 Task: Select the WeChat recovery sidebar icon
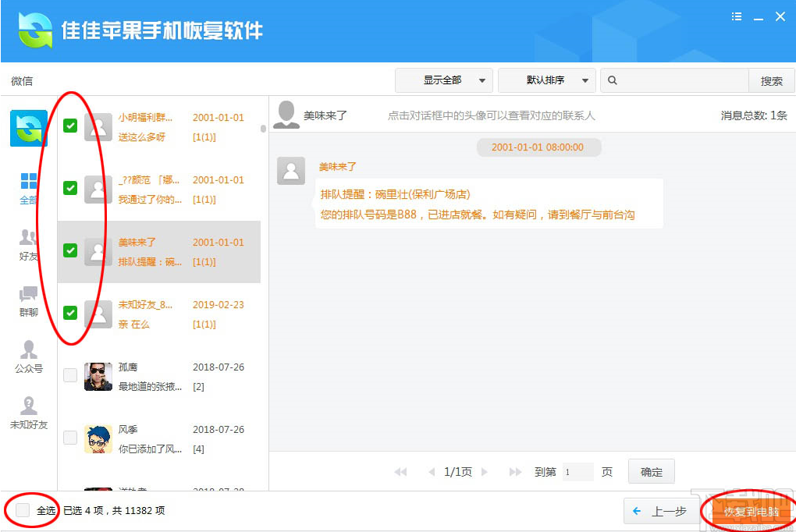coord(29,128)
